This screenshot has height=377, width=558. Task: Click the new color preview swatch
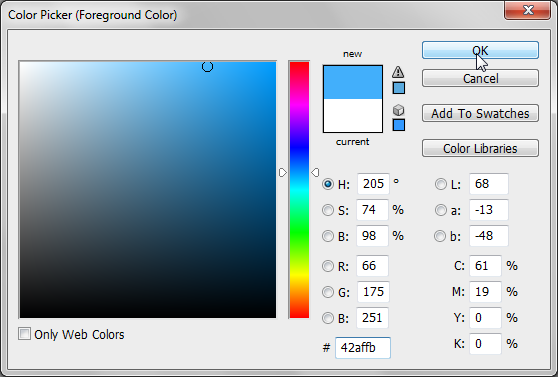353,82
